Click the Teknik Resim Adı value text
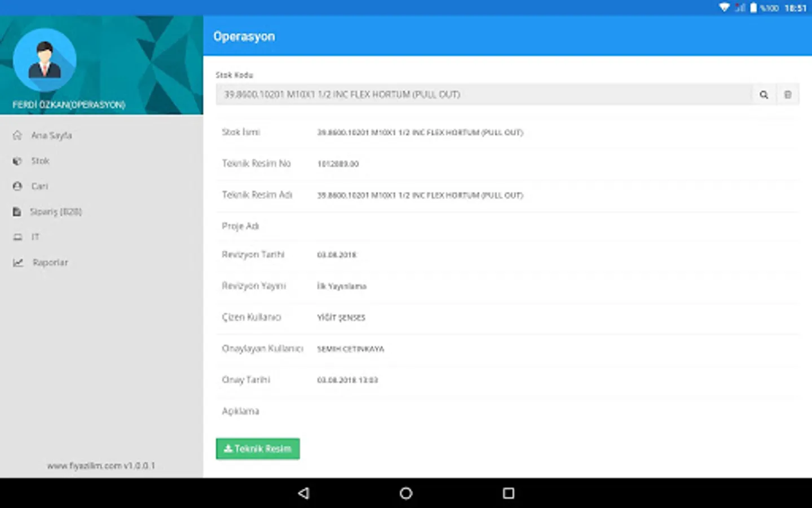The width and height of the screenshot is (812, 508). click(x=420, y=195)
